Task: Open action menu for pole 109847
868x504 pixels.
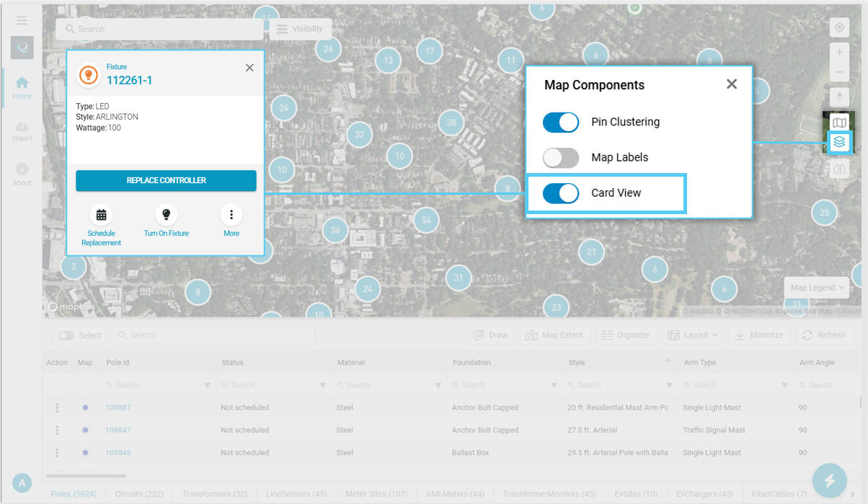Action: 57,430
